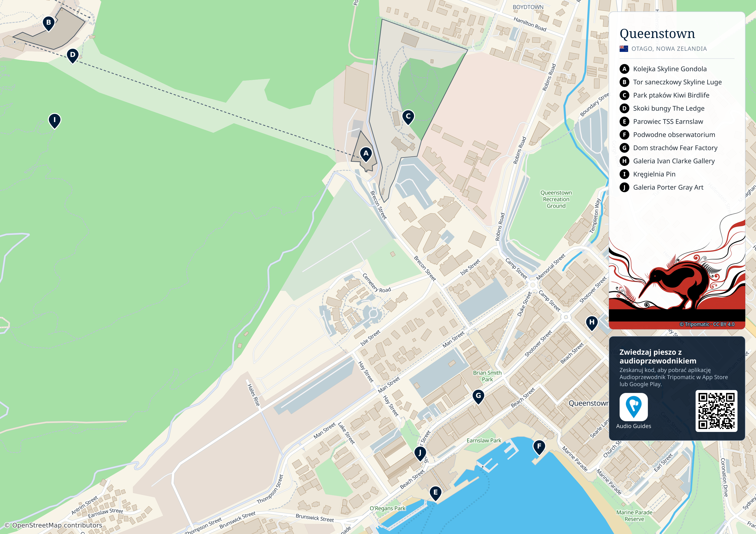Select map pin G near Brian Smith Park
The width and height of the screenshot is (756, 534).
(x=478, y=397)
